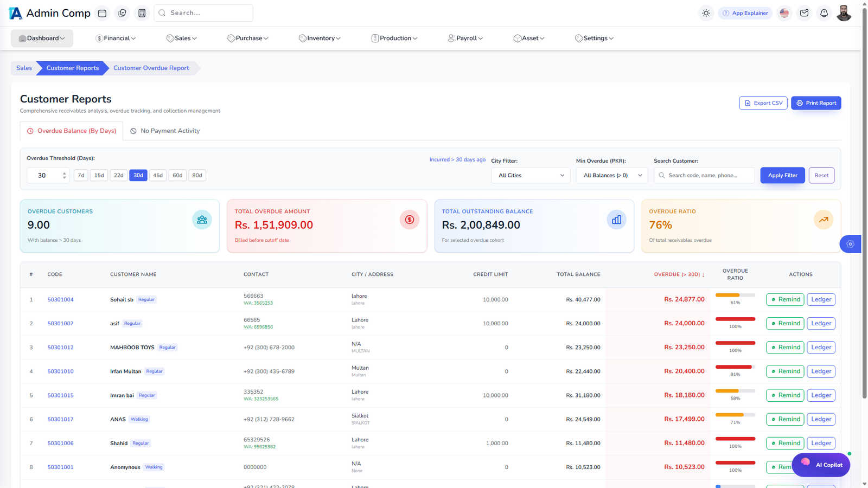Open the language flag selector
This screenshot has height=488, width=868.
click(784, 13)
